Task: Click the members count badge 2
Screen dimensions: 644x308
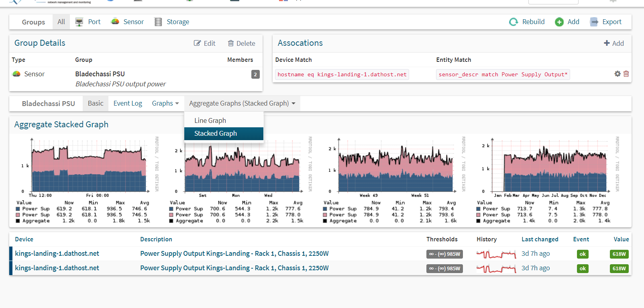Action: pos(255,74)
